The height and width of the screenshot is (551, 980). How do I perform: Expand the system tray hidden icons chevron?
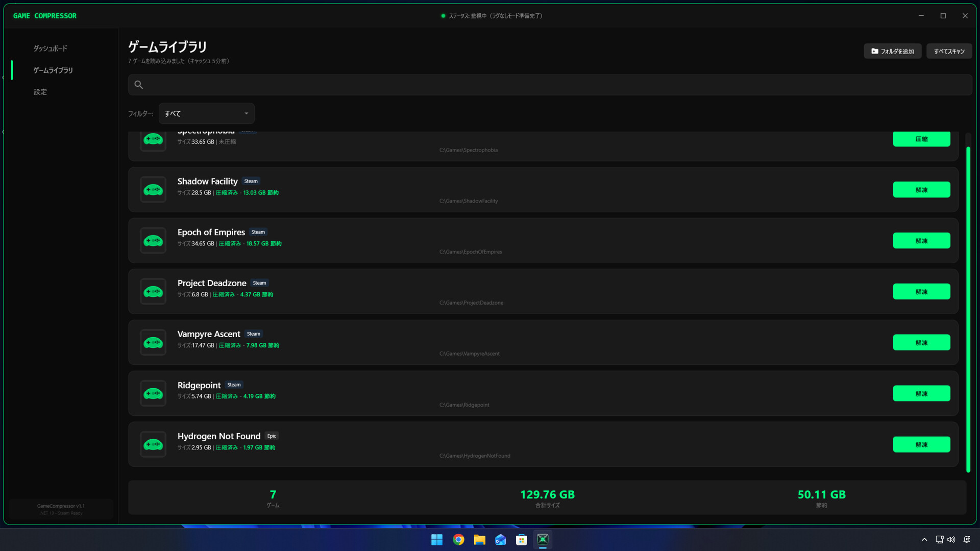924,540
